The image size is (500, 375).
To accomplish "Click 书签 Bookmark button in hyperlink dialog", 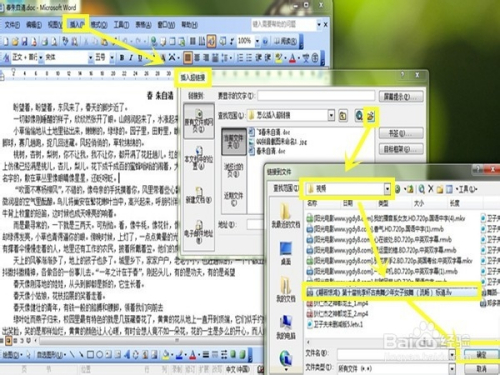I will coord(401,133).
